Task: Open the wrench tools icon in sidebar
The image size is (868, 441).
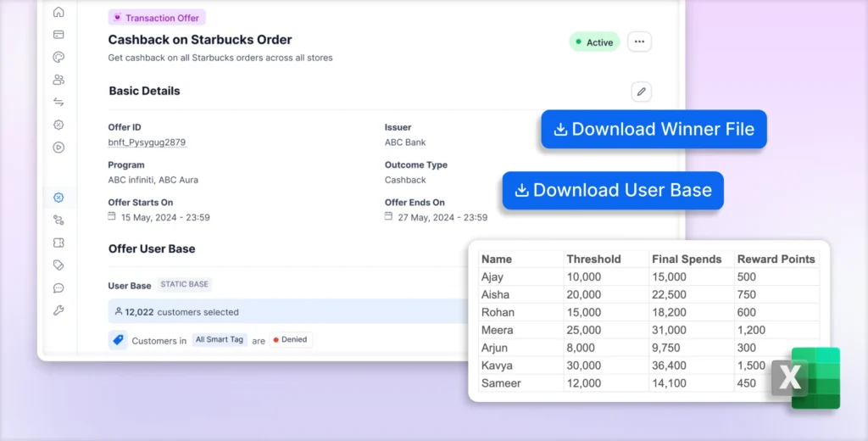Action: [x=58, y=310]
